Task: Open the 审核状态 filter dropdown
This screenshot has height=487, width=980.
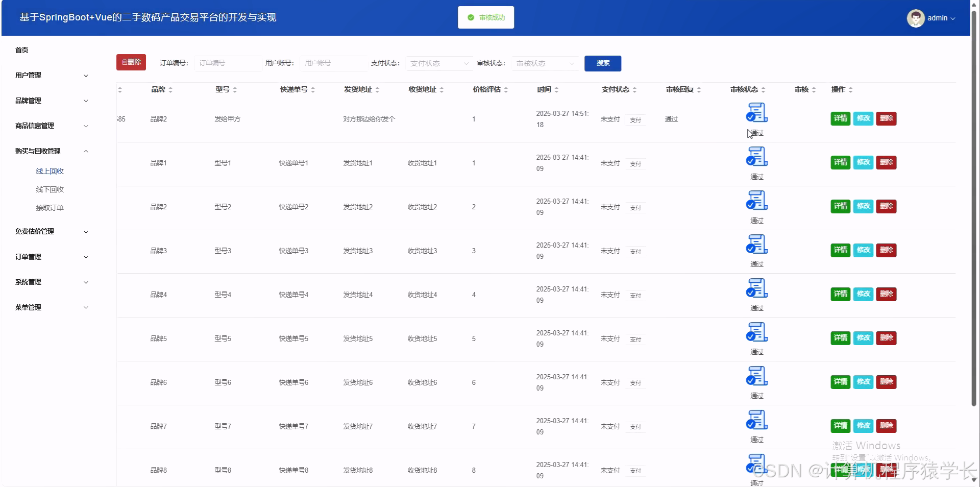Action: (544, 63)
